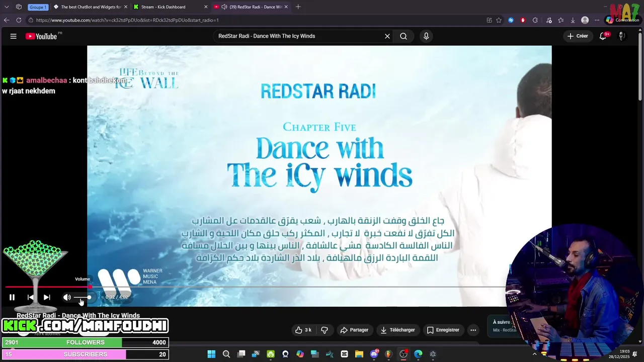
Task: Mute the video with the speaker icon
Action: click(x=66, y=297)
